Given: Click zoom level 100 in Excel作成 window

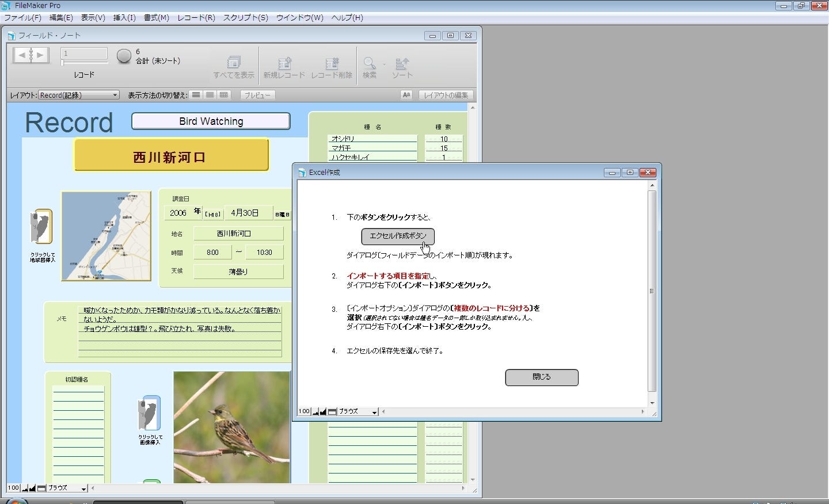Looking at the screenshot, I should click(x=304, y=411).
